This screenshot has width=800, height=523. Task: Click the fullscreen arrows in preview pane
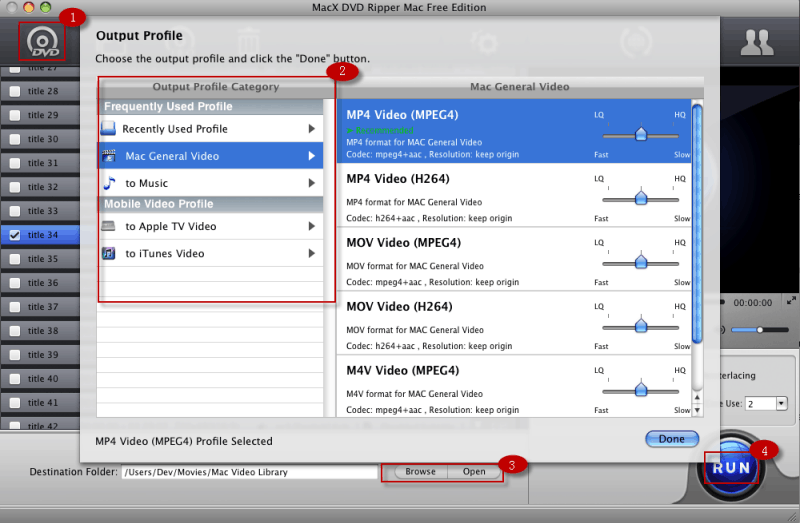[x=791, y=301]
